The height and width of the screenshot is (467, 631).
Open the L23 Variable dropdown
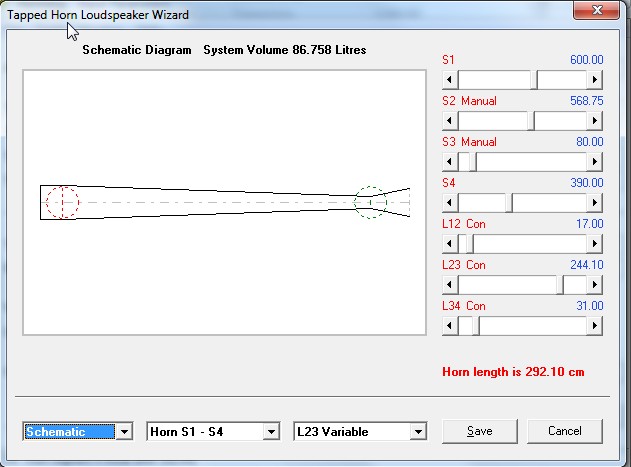(x=360, y=432)
